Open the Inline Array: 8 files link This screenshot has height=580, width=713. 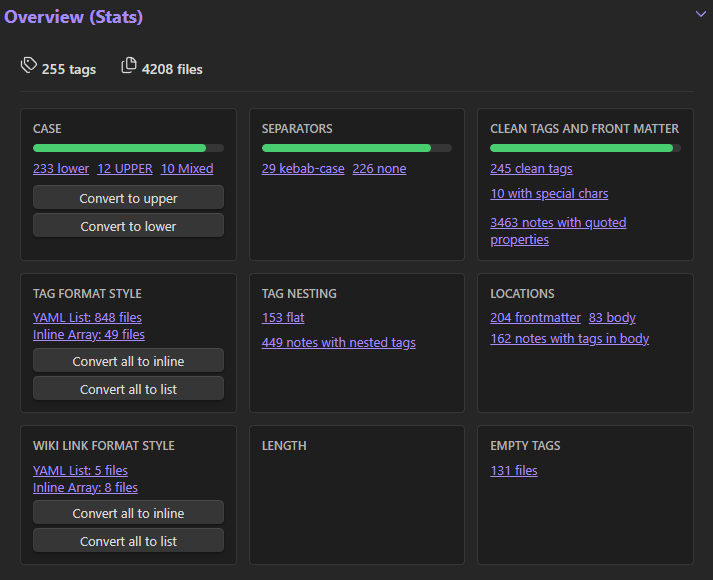(x=85, y=488)
